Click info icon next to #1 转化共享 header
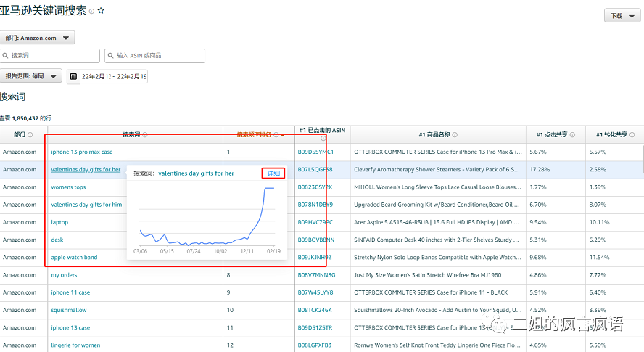The width and height of the screenshot is (644, 352). [x=632, y=135]
